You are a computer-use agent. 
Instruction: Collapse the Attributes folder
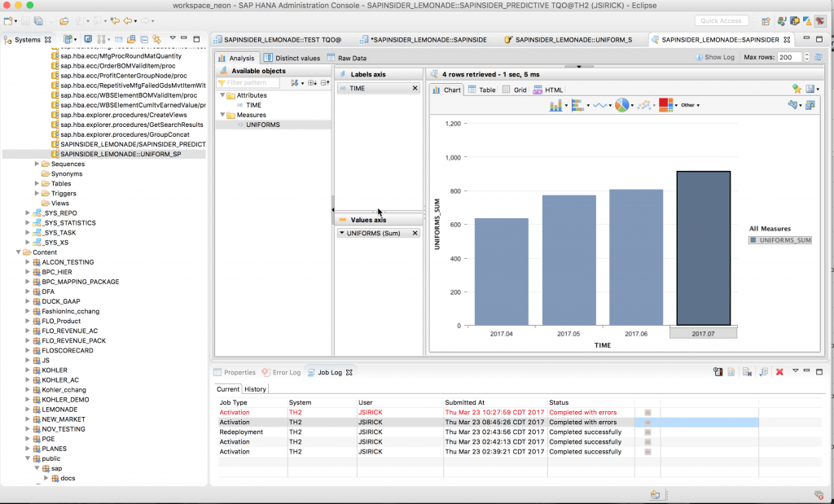[223, 95]
